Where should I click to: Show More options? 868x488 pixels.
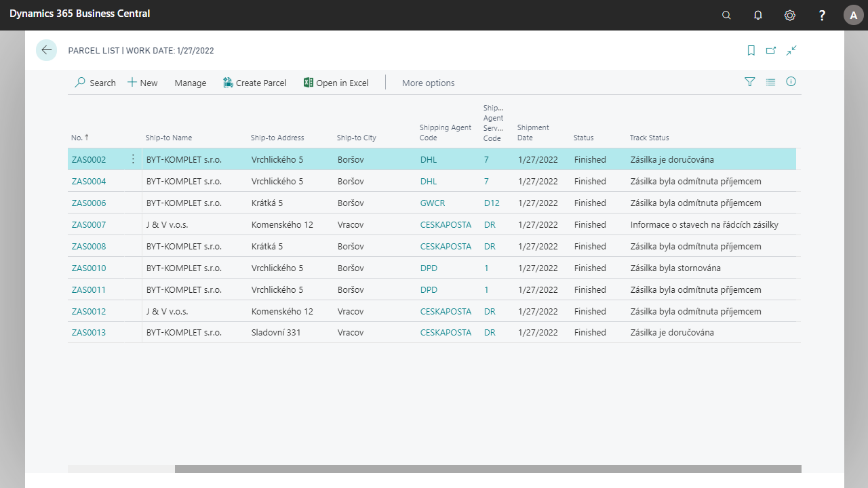coord(429,83)
